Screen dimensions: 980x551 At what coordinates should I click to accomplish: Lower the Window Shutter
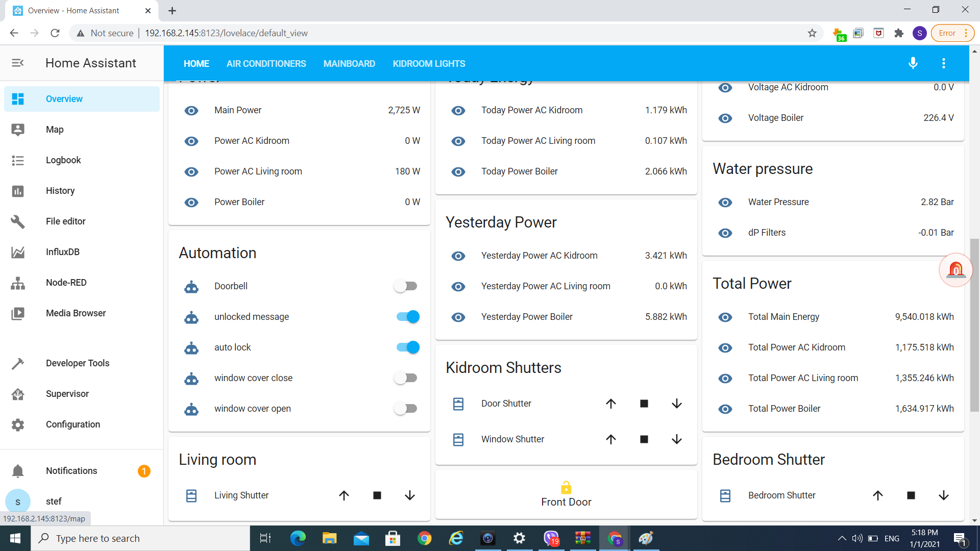tap(677, 439)
